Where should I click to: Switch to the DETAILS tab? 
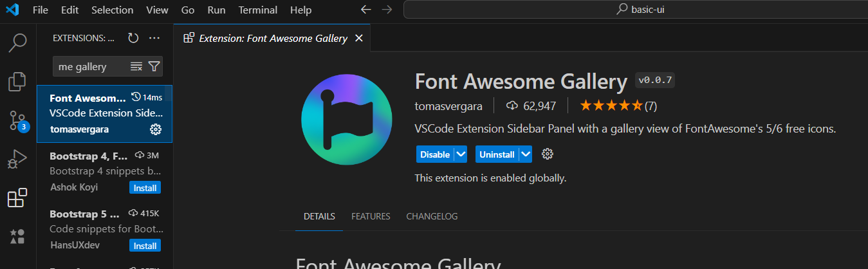click(319, 216)
